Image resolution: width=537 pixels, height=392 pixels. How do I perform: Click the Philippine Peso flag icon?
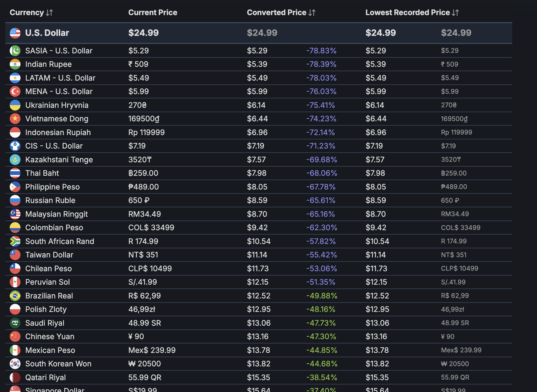15,187
